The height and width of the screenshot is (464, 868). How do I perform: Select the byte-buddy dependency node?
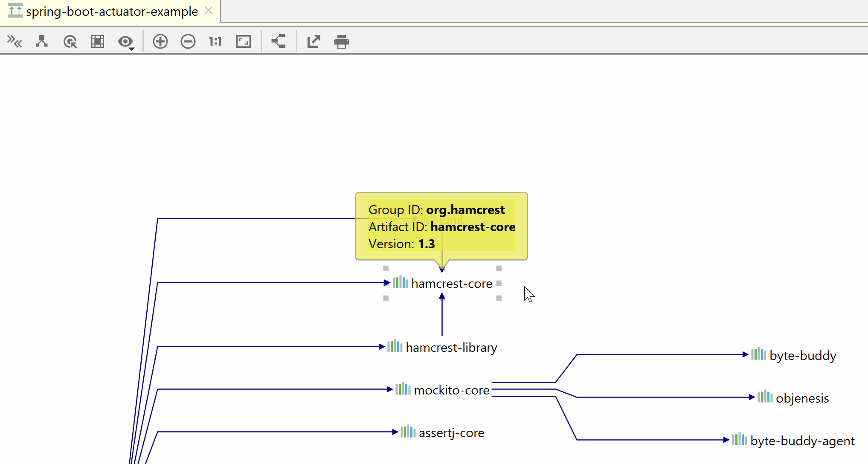(803, 355)
